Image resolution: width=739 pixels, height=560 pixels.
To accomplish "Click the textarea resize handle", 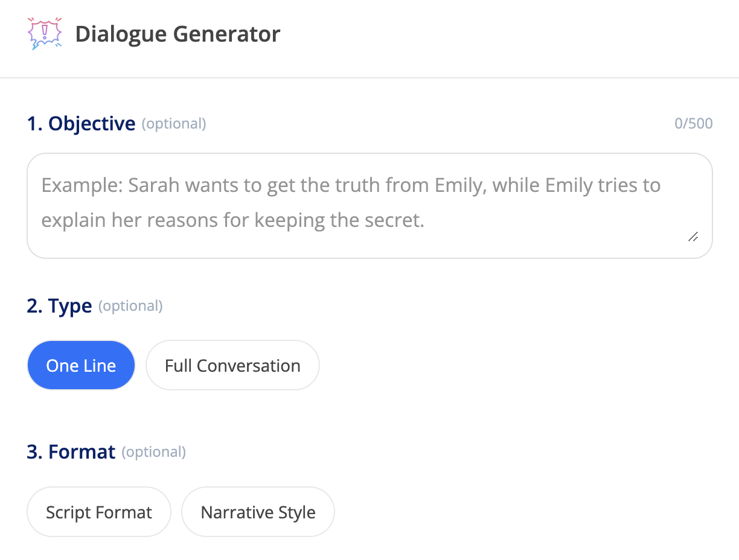I will (x=693, y=237).
